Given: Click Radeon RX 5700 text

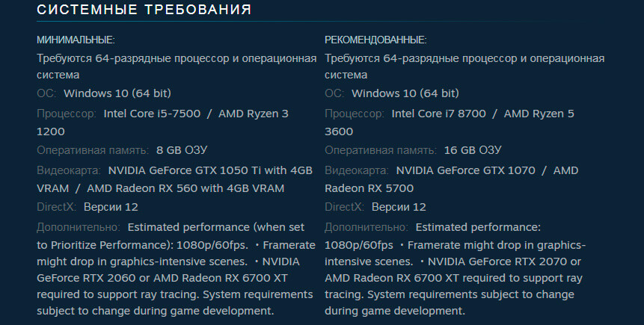Looking at the screenshot, I should [x=369, y=188].
